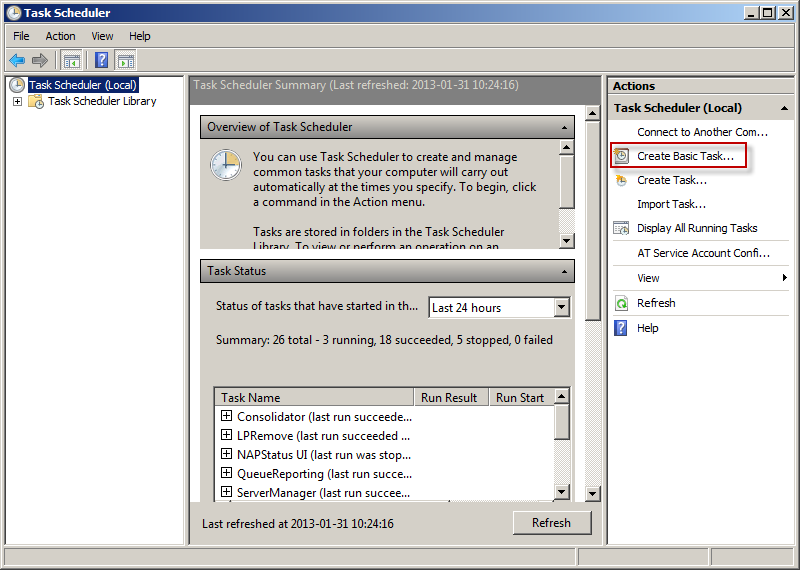
Task: Expand the ServerManager task row
Action: 226,492
